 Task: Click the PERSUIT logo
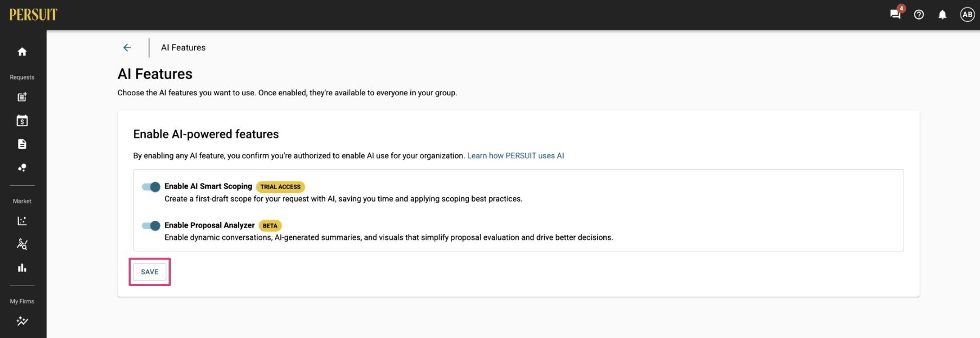click(x=33, y=15)
